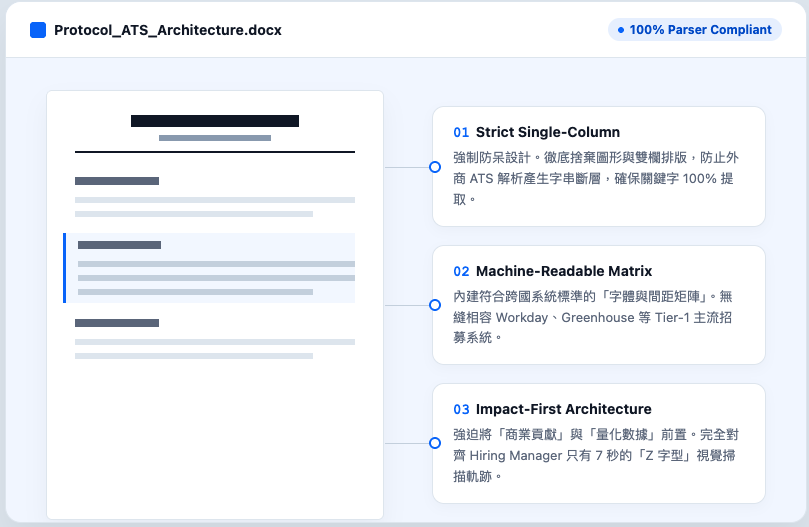Click the 100% Parser Compliant badge
This screenshot has width=809, height=527.
point(694,30)
